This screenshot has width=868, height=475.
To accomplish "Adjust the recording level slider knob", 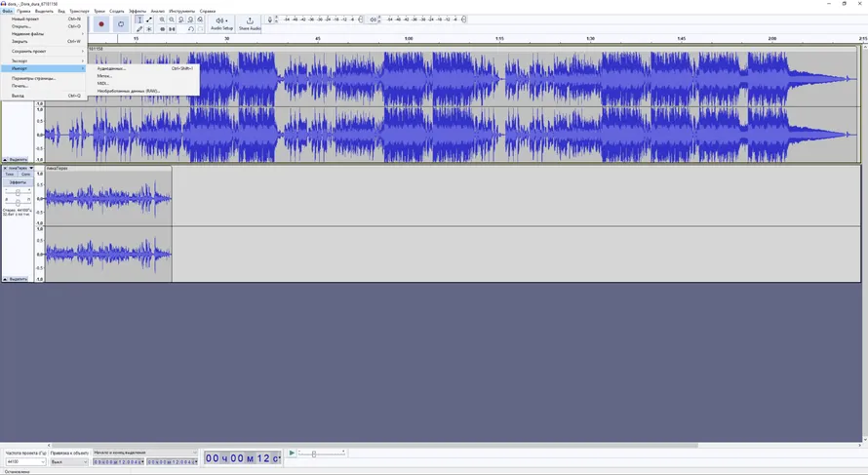I will point(361,20).
